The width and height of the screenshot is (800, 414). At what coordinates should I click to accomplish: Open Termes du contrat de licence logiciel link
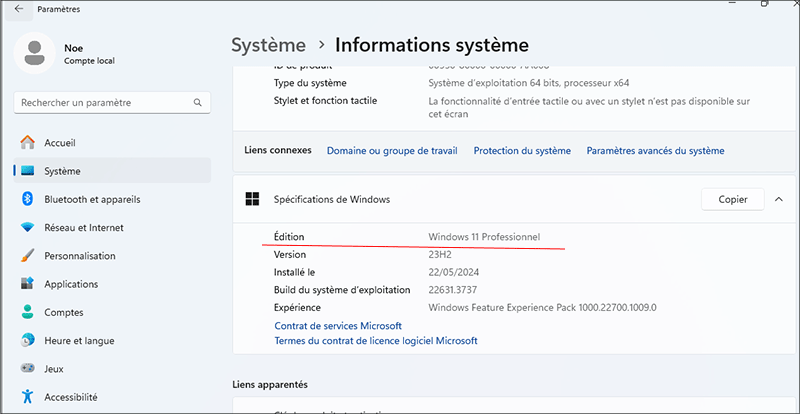coord(376,340)
